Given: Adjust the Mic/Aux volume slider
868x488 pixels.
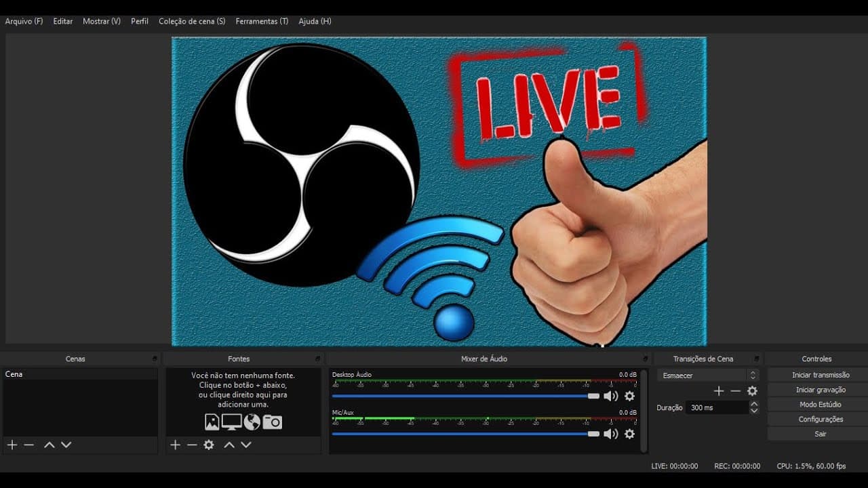Looking at the screenshot, I should coord(466,434).
